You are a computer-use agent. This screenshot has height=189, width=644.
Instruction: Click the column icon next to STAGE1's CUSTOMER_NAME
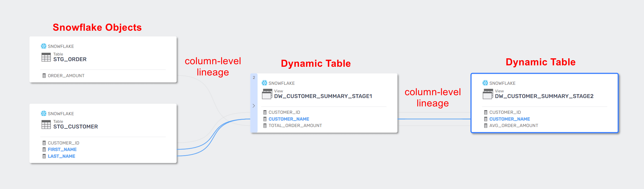265,119
